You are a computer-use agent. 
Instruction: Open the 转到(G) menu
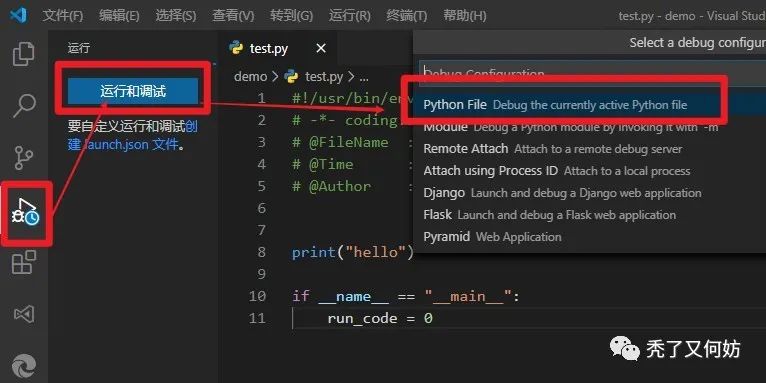click(x=291, y=16)
